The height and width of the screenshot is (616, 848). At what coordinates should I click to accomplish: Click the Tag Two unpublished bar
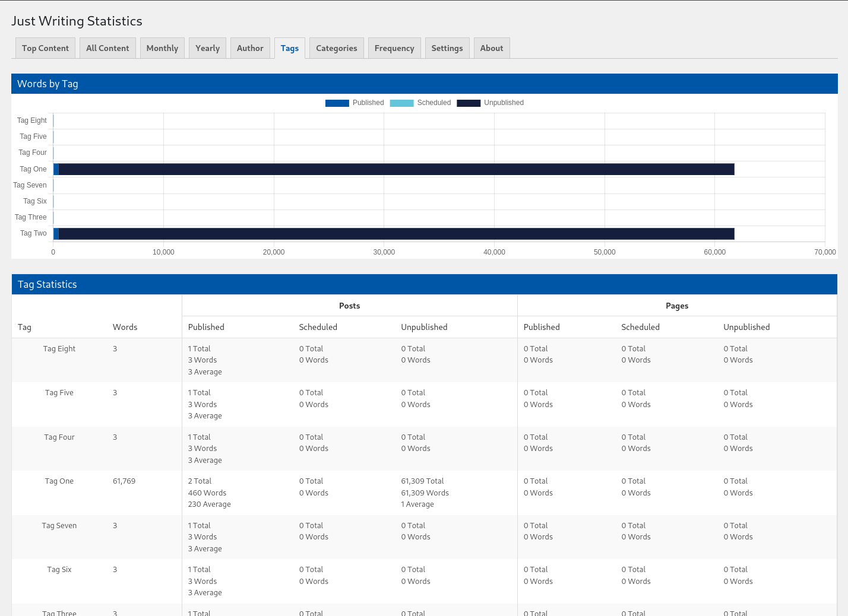396,234
